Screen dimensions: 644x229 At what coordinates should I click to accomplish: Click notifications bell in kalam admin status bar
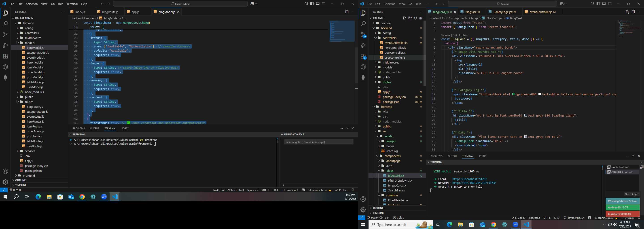(x=353, y=190)
